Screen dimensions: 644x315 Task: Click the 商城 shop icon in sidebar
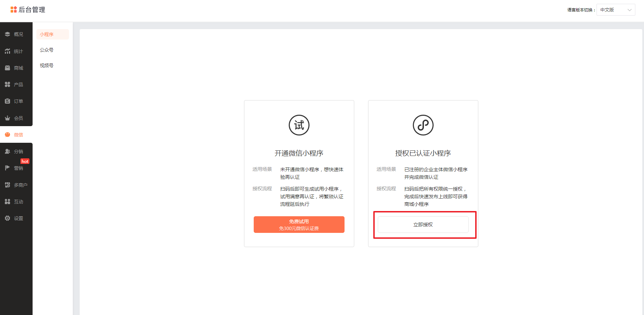[7, 68]
